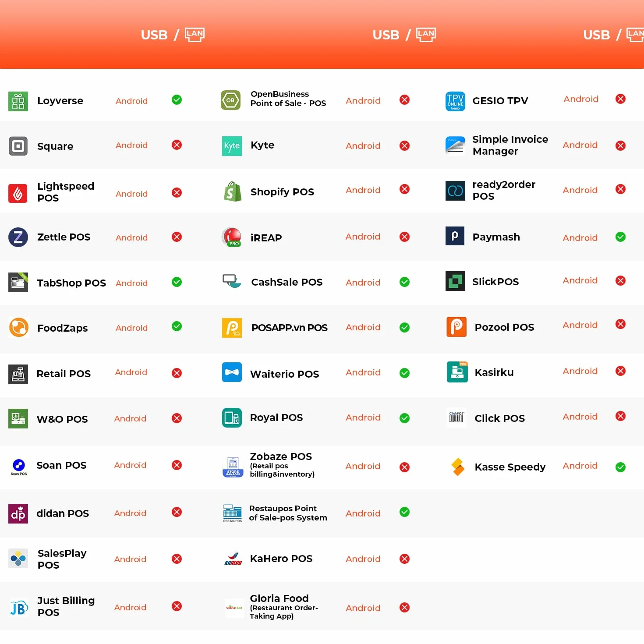
Task: Click the CashSale POS monitor icon
Action: point(232,281)
